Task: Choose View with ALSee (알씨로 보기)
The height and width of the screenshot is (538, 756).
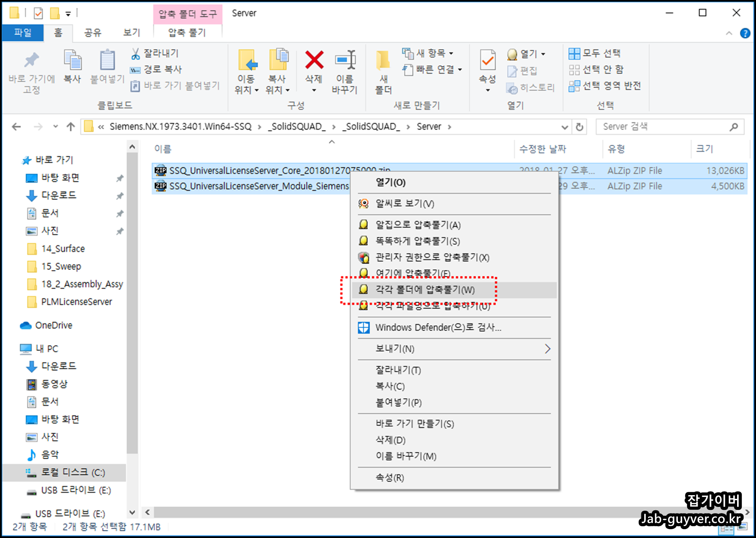Action: tap(454, 204)
